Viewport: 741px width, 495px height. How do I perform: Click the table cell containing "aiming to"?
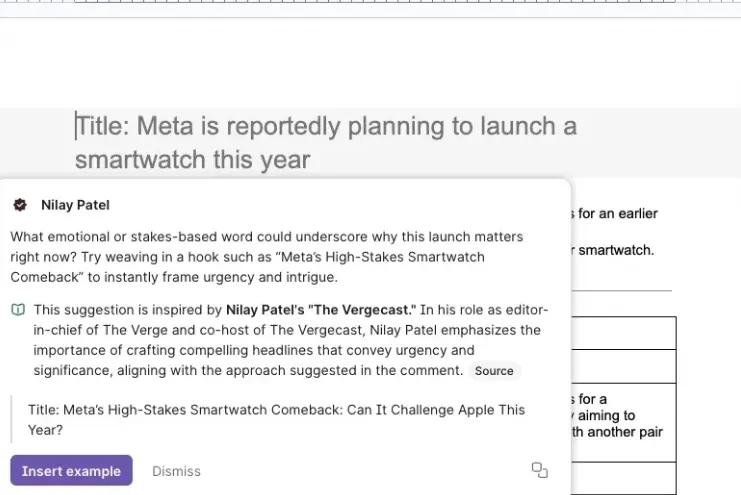click(x=624, y=423)
